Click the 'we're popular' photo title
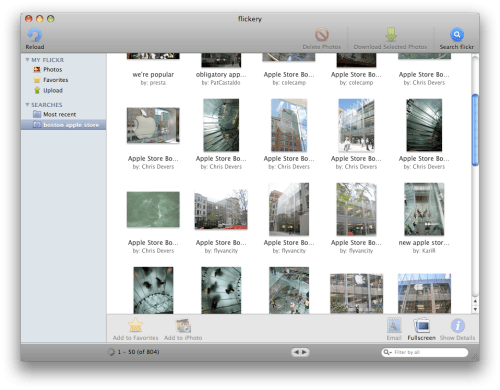The image size is (500, 390). click(x=153, y=74)
